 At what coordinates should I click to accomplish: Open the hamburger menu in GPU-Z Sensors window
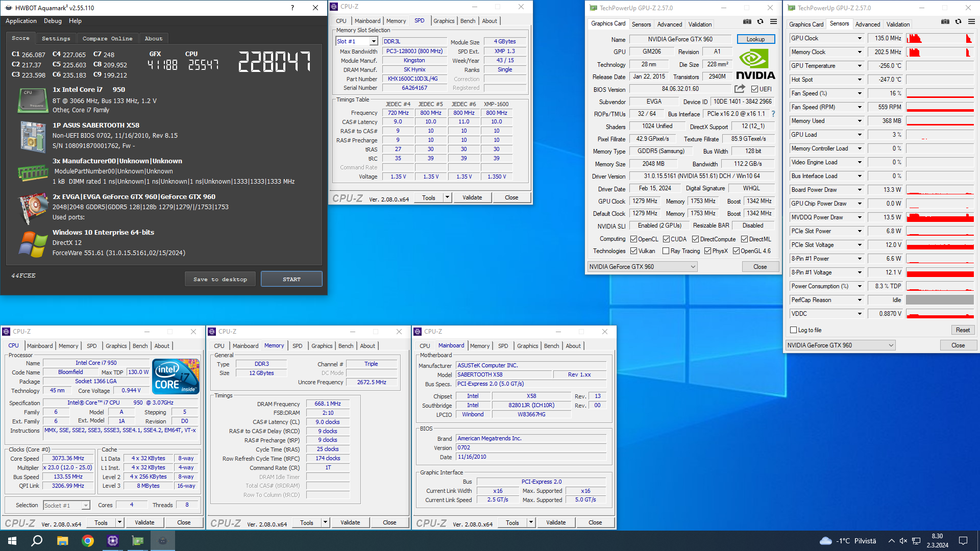click(972, 21)
